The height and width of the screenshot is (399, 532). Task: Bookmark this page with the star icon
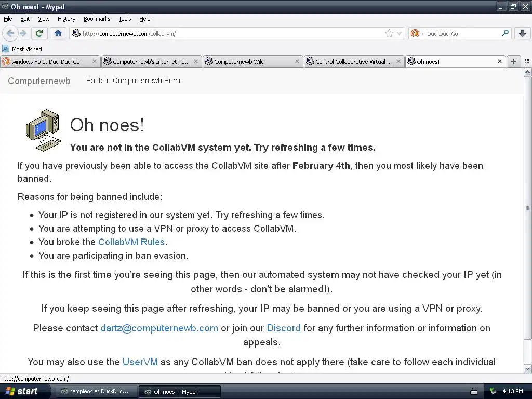[389, 33]
